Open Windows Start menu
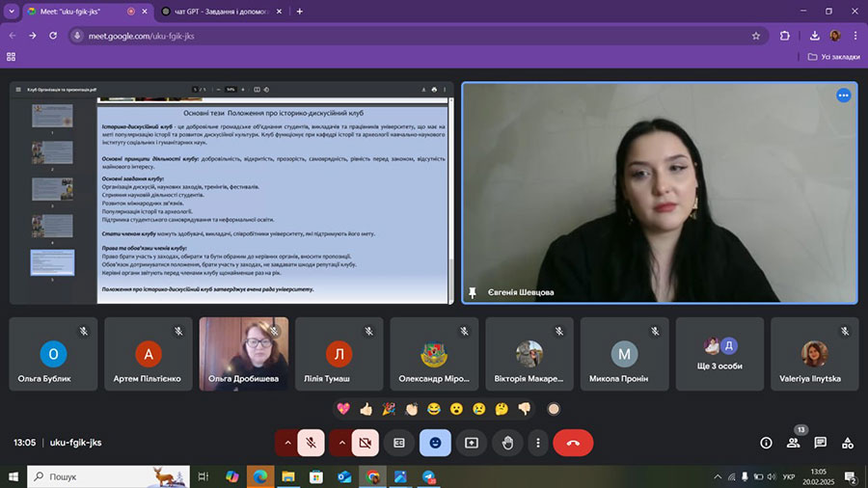 pos(14,476)
